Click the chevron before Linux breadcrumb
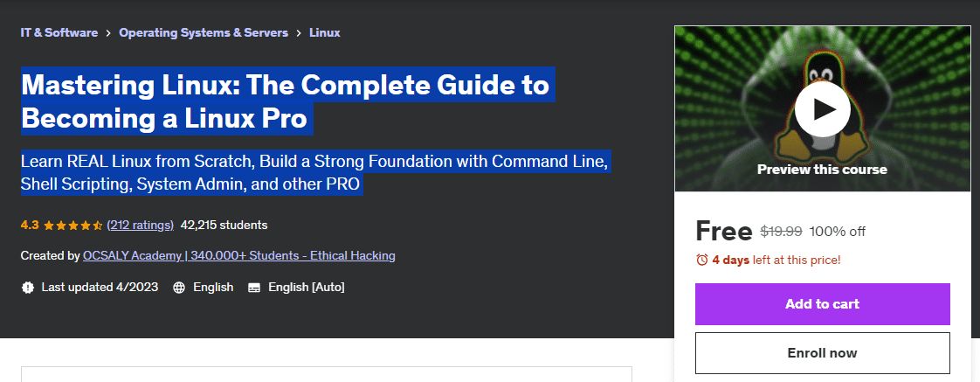980x382 pixels. click(x=299, y=33)
